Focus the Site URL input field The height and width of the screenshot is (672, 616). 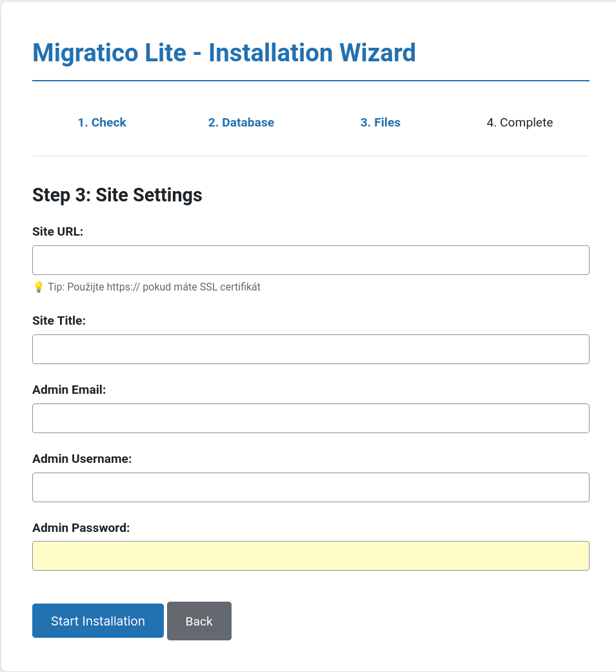point(311,260)
